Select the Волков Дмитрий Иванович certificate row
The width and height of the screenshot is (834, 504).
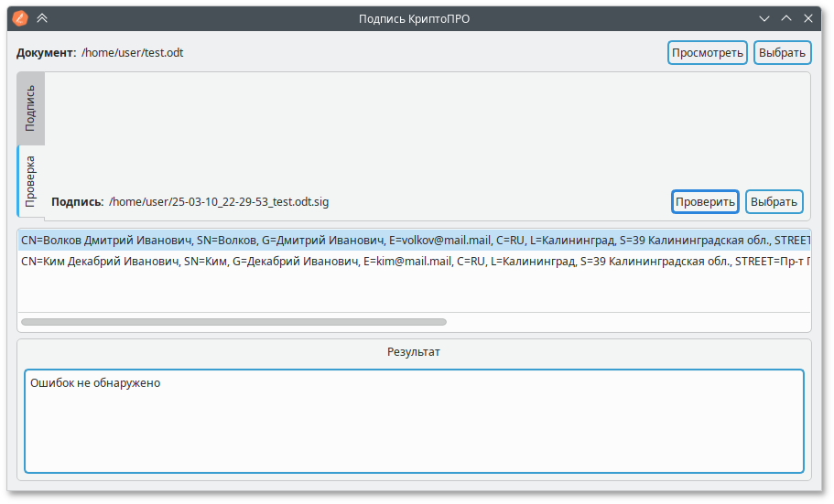[412, 241]
